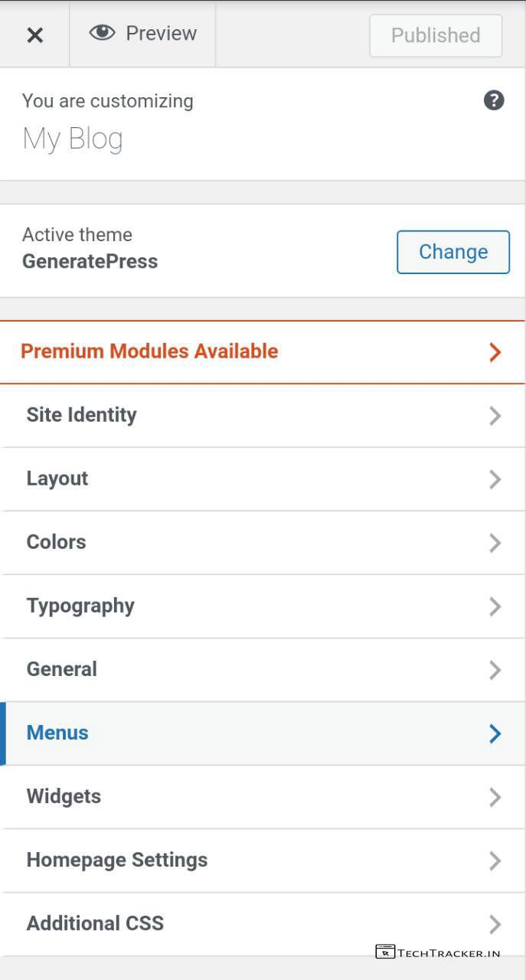The image size is (526, 980).
Task: Close the Customizer with the X icon
Action: point(34,34)
